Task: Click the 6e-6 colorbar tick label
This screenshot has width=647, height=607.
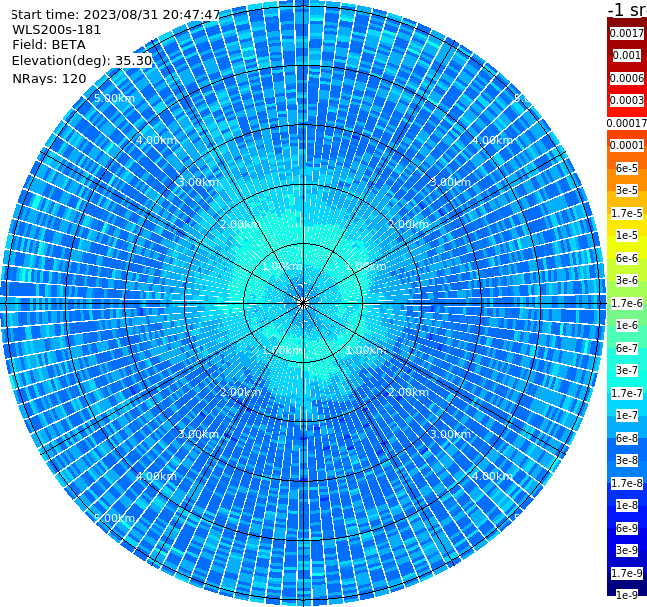Action: [x=627, y=258]
